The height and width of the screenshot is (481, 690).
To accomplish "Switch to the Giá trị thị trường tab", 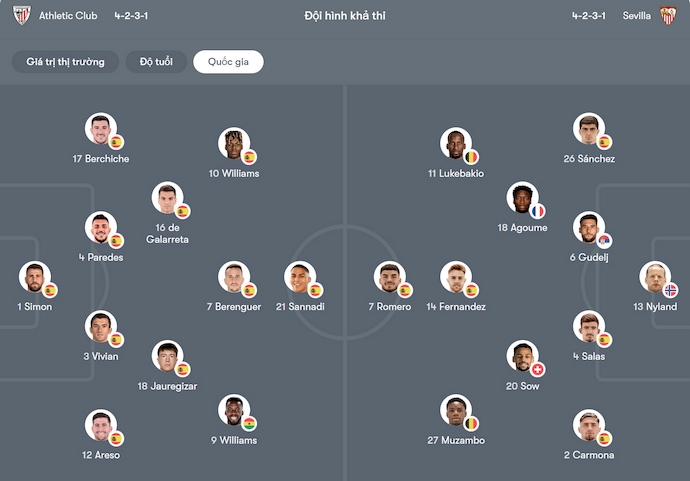I will coord(65,62).
